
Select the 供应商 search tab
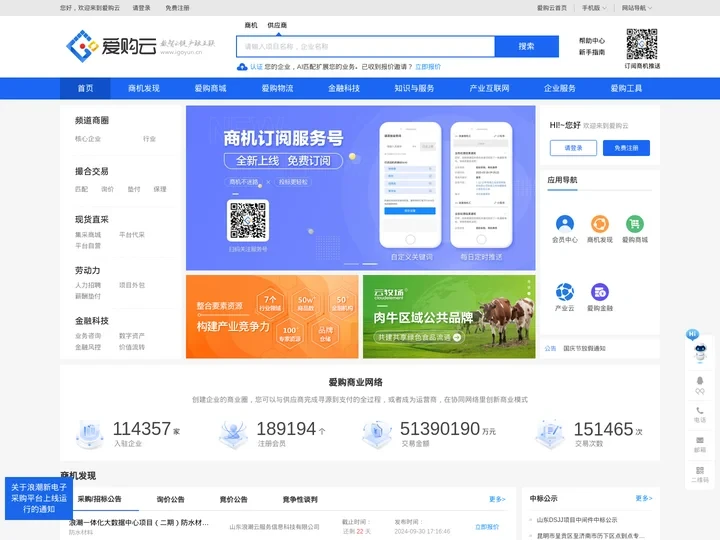point(277,25)
